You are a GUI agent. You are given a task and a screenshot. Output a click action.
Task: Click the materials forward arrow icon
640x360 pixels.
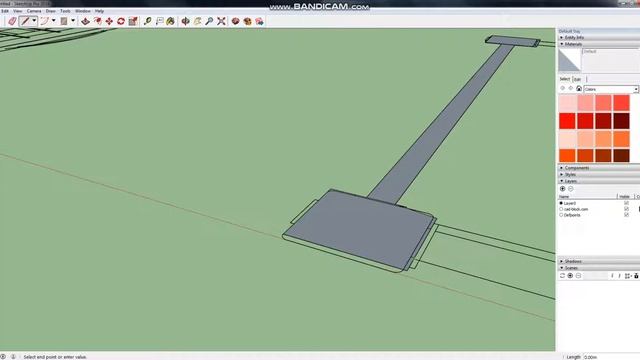pyautogui.click(x=571, y=89)
